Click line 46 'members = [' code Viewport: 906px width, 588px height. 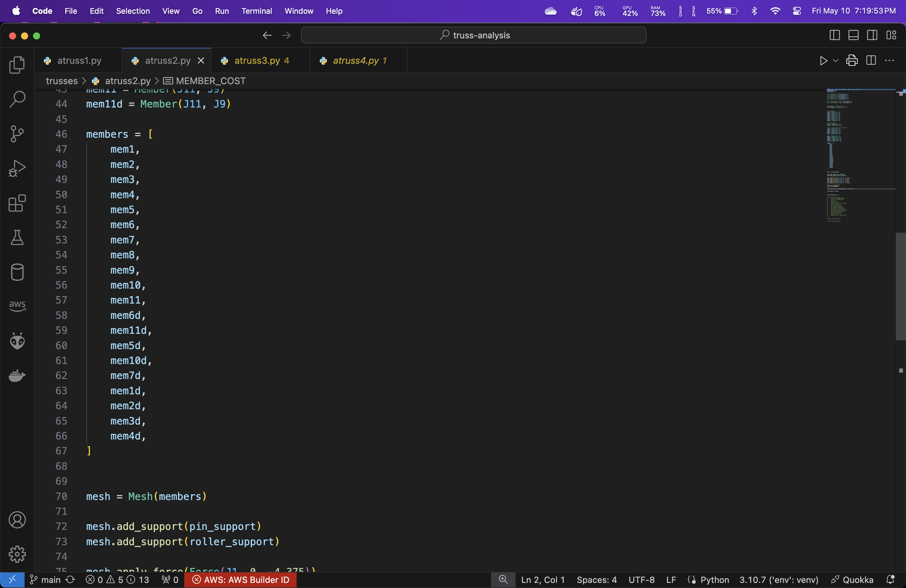pyautogui.click(x=120, y=134)
